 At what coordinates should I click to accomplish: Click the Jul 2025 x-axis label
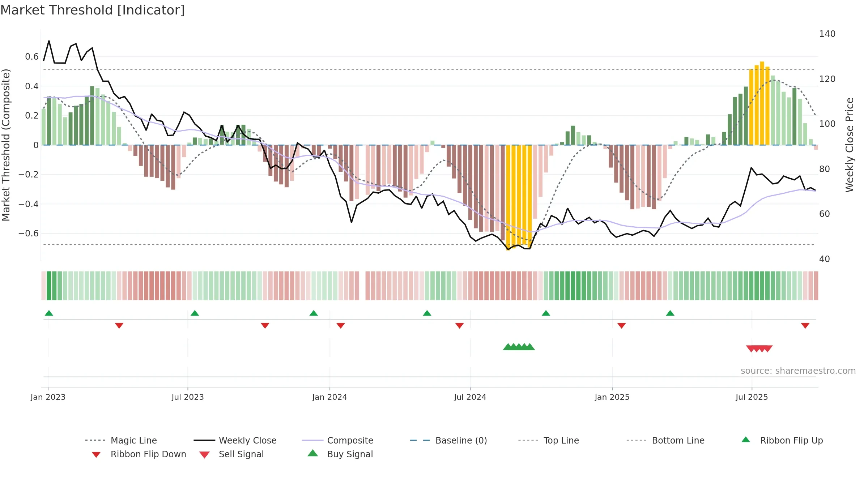pos(752,397)
